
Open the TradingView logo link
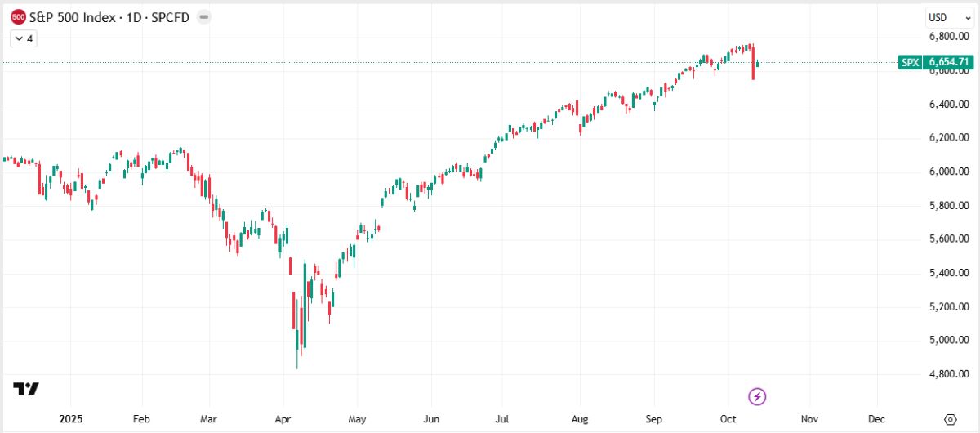click(25, 390)
